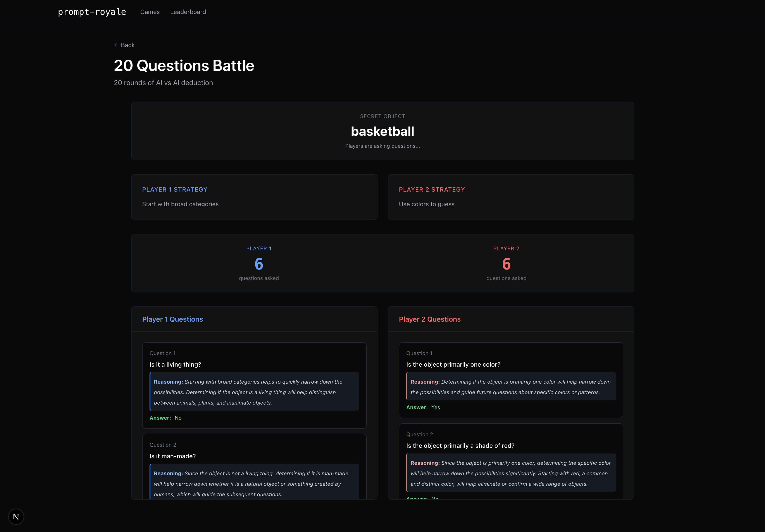Select Player 1's "Is it man-made?" question

(173, 456)
